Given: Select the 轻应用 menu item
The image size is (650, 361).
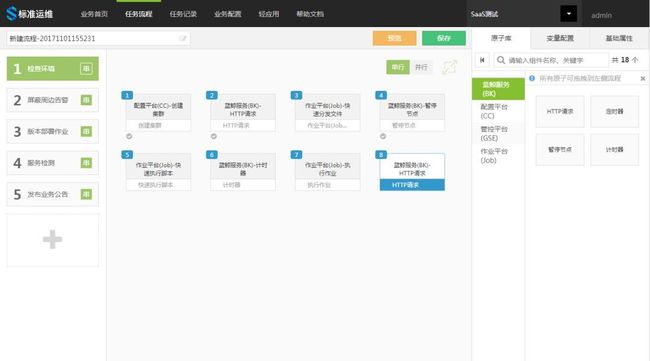Looking at the screenshot, I should 269,14.
